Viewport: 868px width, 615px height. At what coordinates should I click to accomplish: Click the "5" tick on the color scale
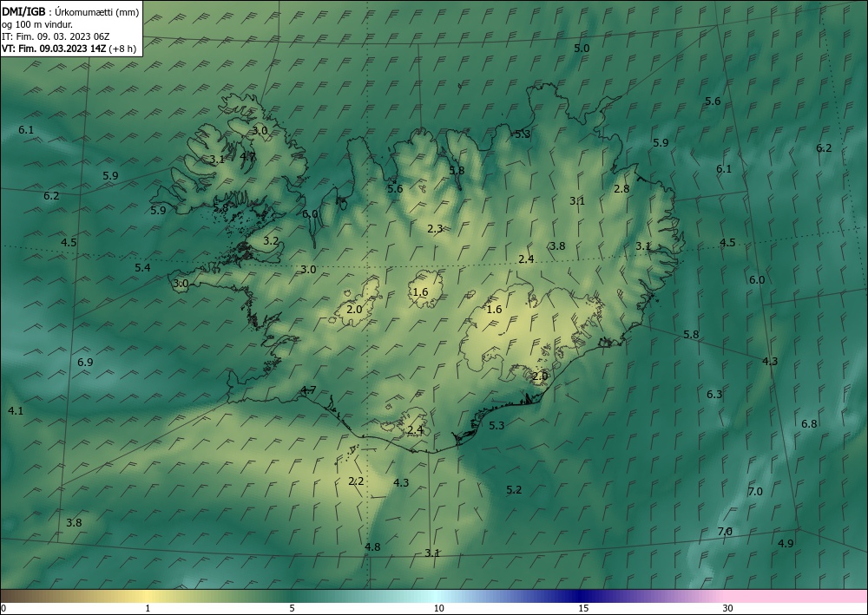point(292,609)
